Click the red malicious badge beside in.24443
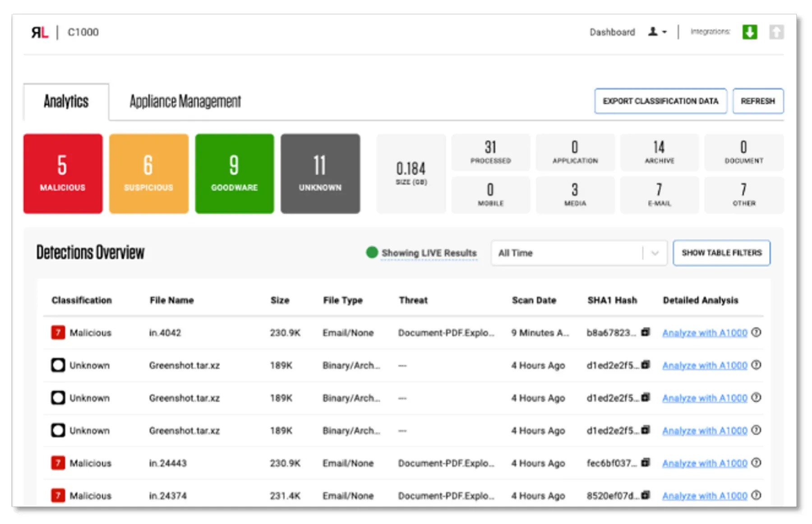Viewport: 812px width, 524px height. [57, 463]
